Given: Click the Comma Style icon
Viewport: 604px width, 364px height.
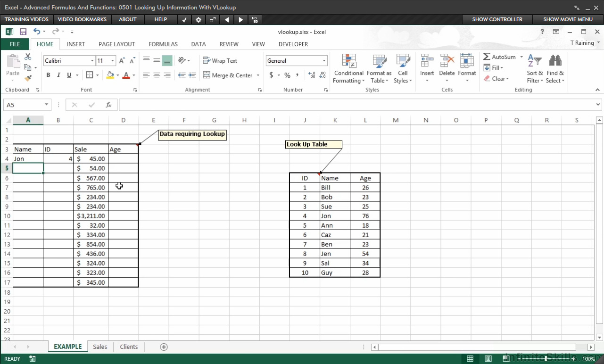Looking at the screenshot, I should click(x=298, y=75).
